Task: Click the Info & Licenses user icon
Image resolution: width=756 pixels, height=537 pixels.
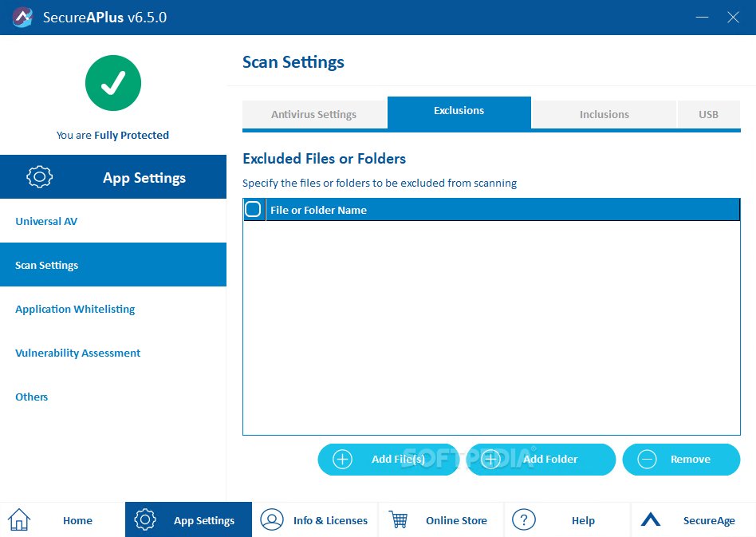Action: (x=272, y=519)
